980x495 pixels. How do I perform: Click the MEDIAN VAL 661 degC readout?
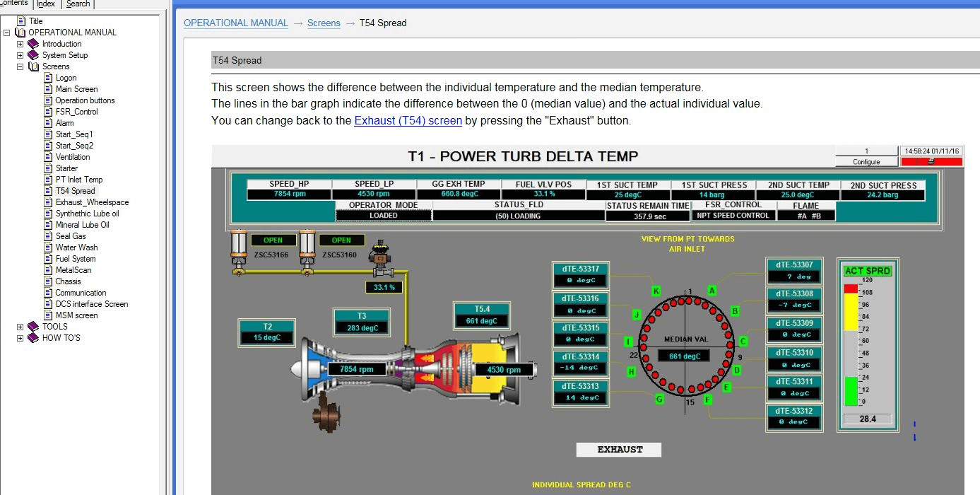684,355
